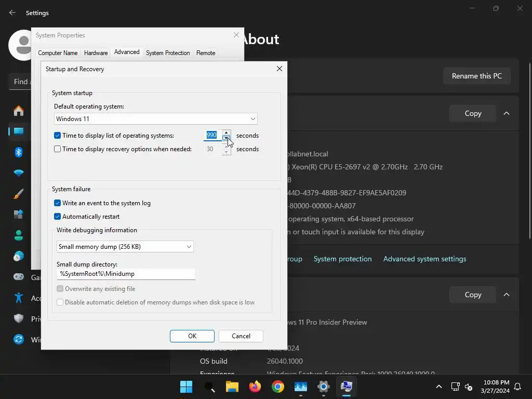532x399 pixels.
Task: Enable Time to display recovery options checkbox
Action: pyautogui.click(x=57, y=149)
